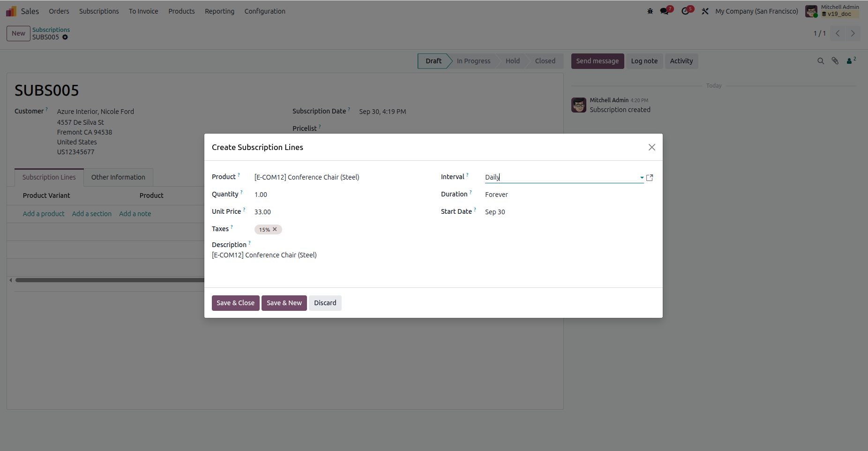Click Mitchell Admin avatar in chatter message

[579, 105]
